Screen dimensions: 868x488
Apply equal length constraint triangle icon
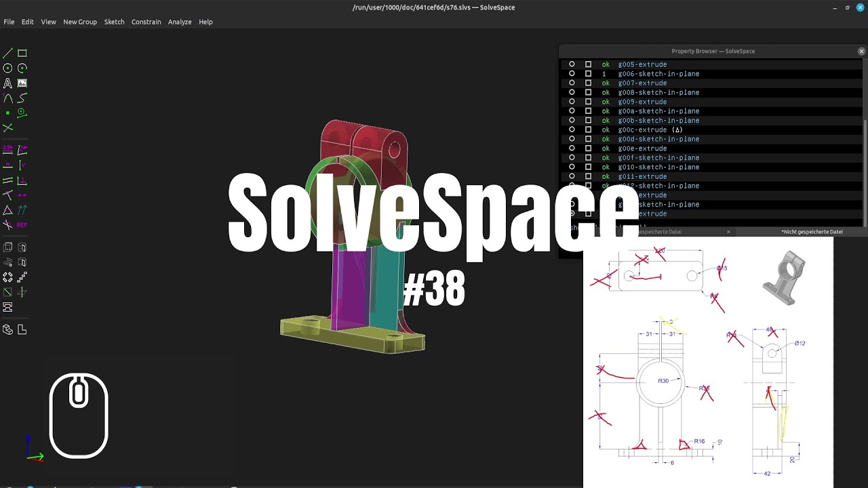(7, 209)
